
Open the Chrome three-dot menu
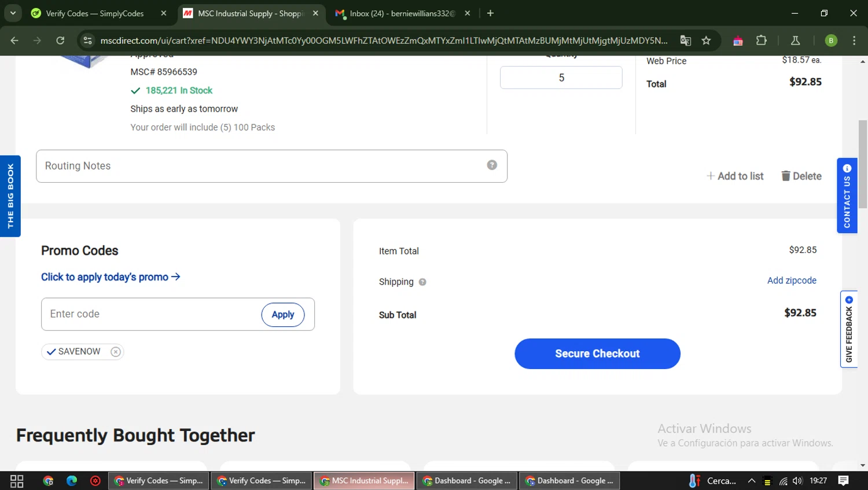coord(854,40)
